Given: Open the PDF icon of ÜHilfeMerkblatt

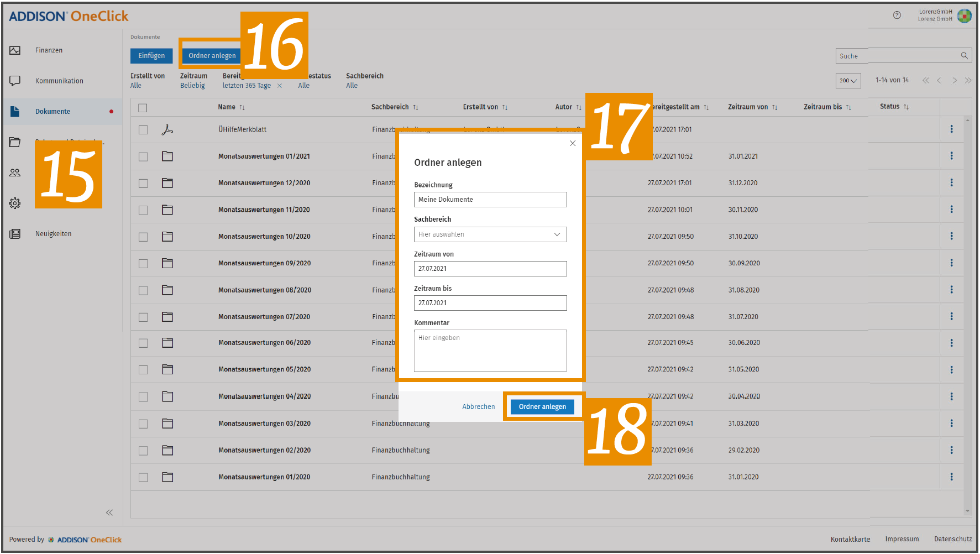Looking at the screenshot, I should click(167, 129).
